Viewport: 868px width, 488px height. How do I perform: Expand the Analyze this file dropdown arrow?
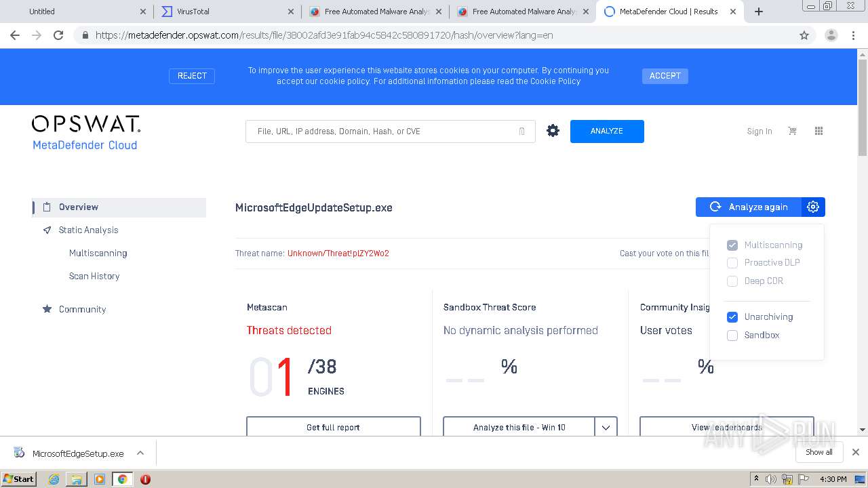(x=606, y=427)
